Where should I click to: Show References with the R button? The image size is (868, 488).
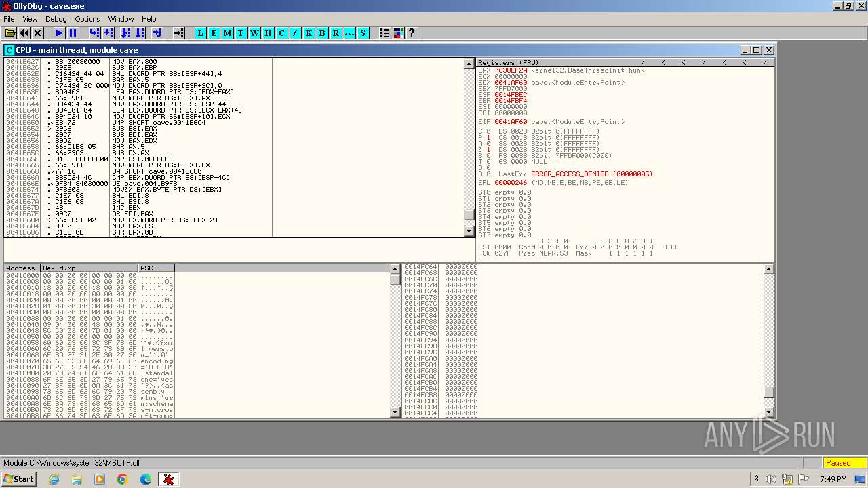coord(336,33)
